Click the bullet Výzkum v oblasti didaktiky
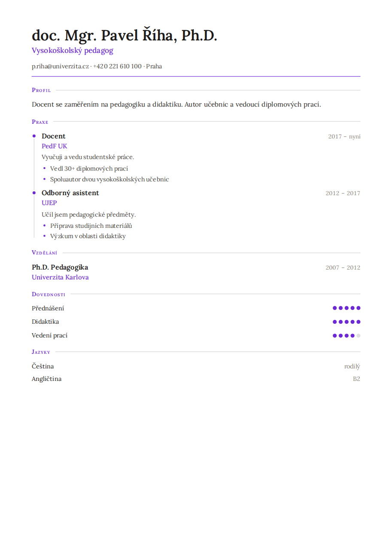The image size is (392, 555). (x=88, y=236)
